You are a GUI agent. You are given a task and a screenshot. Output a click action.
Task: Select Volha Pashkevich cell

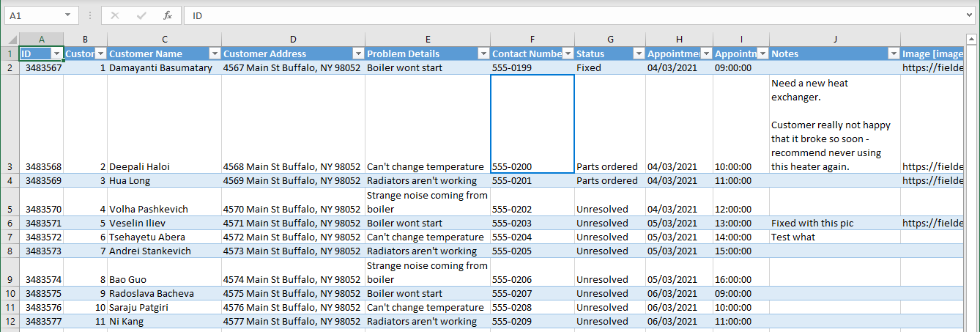pos(164,202)
